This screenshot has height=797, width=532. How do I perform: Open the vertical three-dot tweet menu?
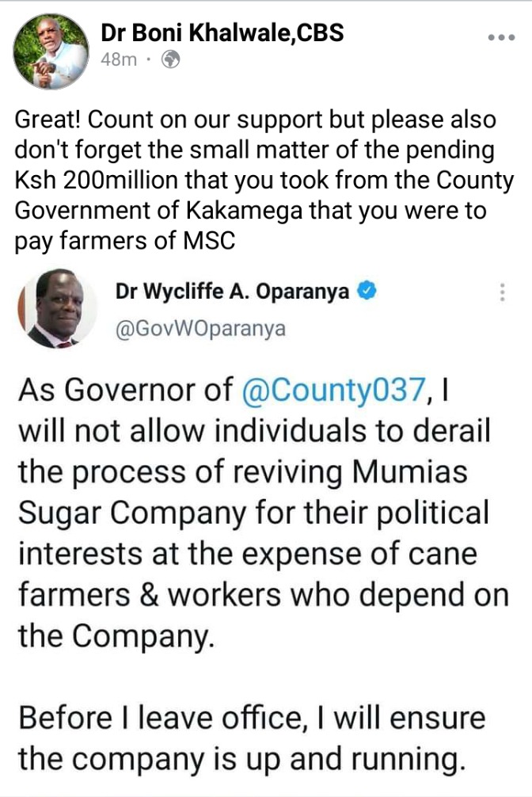(x=503, y=292)
